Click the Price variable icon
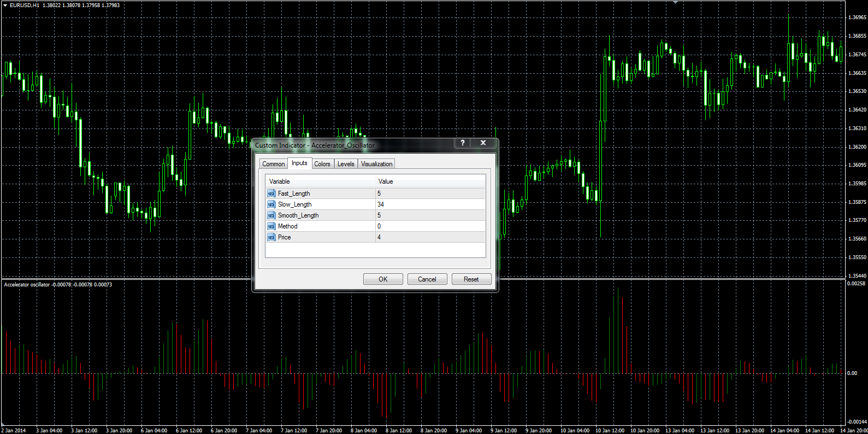868x434 pixels. point(271,237)
